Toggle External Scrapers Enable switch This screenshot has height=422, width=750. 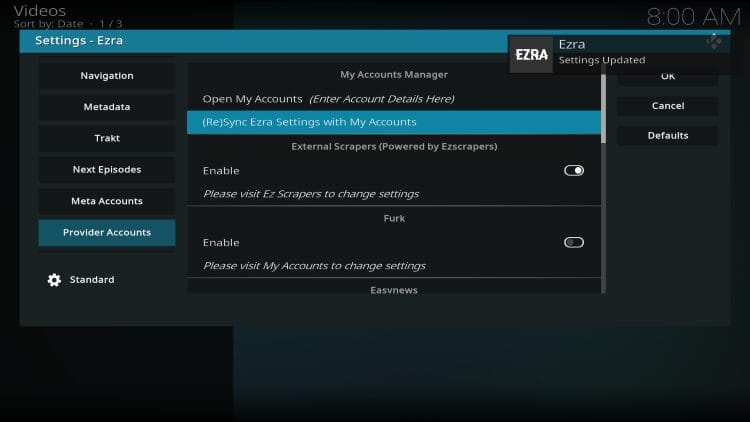click(x=574, y=170)
